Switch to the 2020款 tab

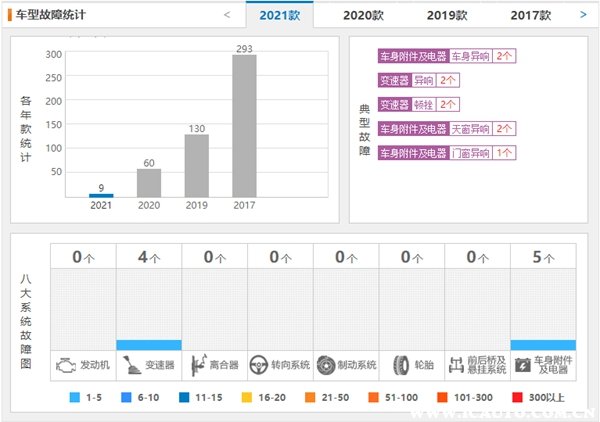coord(363,16)
